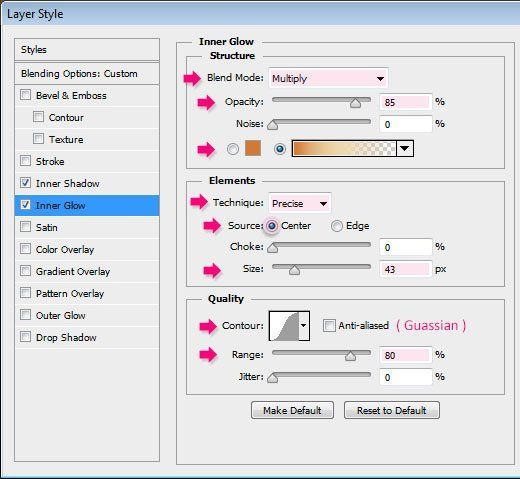Click the Choke value field
The image size is (520, 479).
click(x=406, y=247)
